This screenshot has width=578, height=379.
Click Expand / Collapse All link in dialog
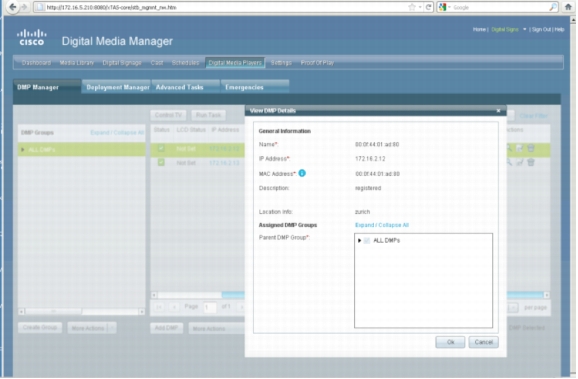coord(382,225)
